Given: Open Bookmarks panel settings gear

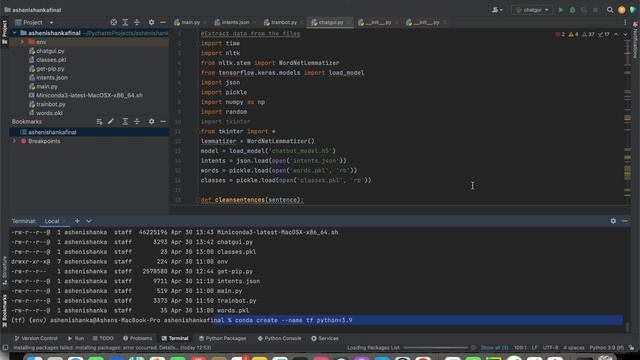Looking at the screenshot, I should pos(151,122).
